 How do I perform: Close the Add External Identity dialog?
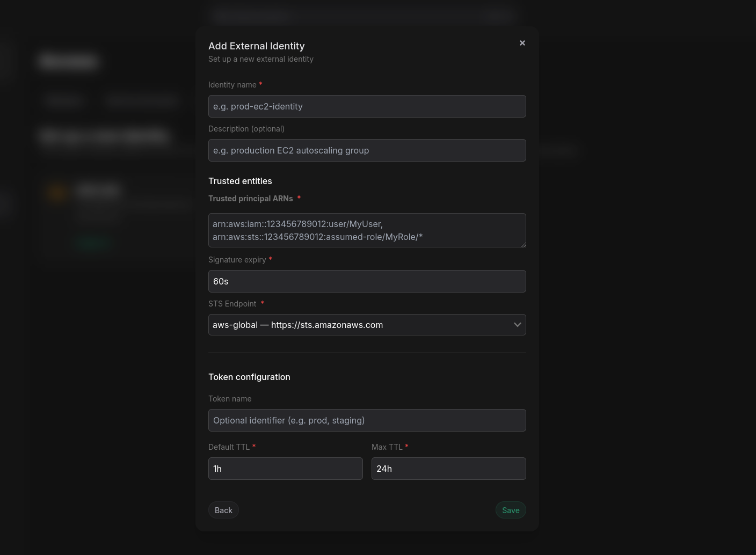pos(522,43)
